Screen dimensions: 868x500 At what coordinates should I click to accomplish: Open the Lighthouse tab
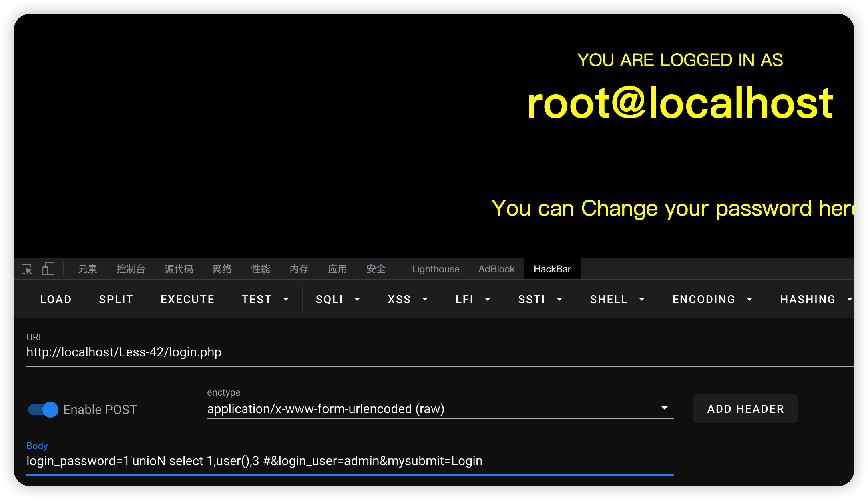(x=436, y=269)
